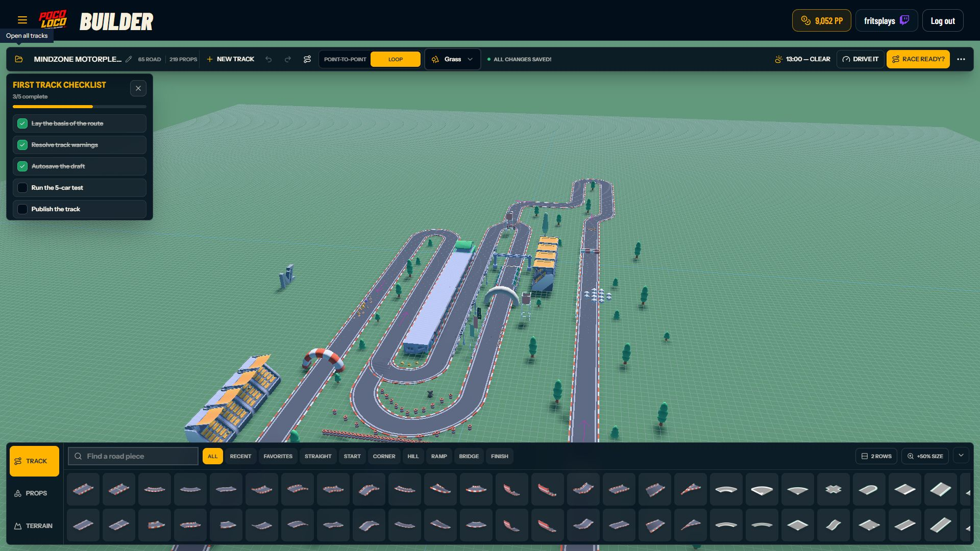Click the Twitch icon beside fritsplays
Image resolution: width=980 pixels, height=551 pixels.
tap(904, 20)
